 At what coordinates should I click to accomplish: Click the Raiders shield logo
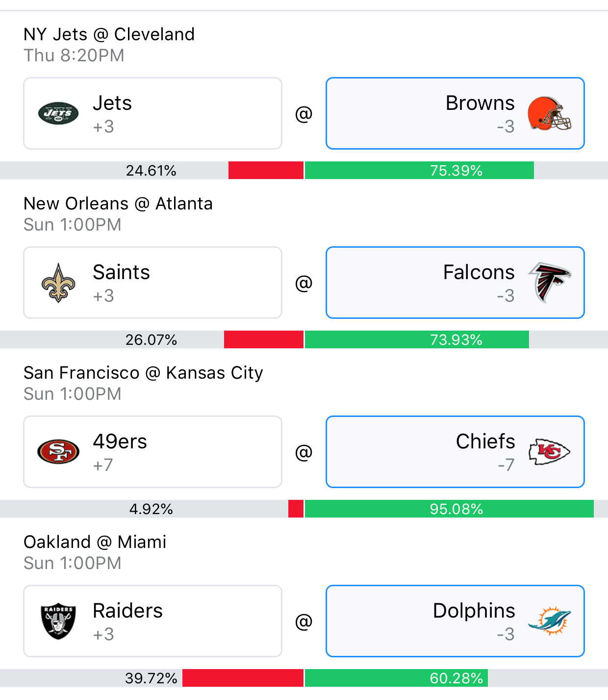58,621
